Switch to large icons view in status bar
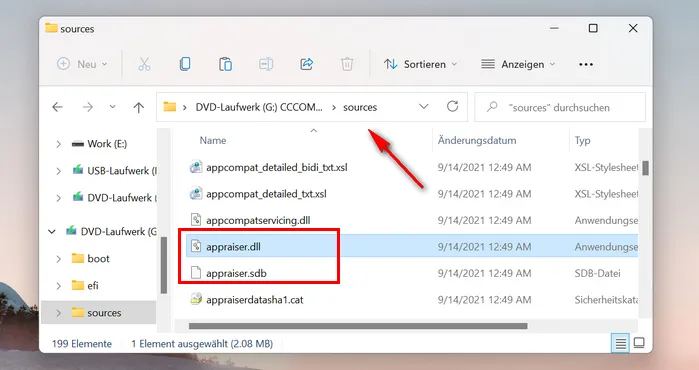Image resolution: width=699 pixels, height=370 pixels. [x=639, y=343]
